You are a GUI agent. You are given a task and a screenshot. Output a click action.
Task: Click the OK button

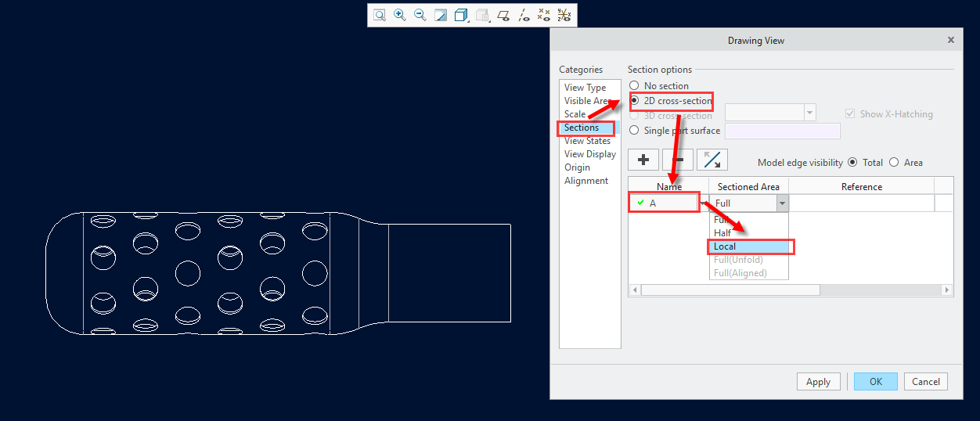[876, 382]
